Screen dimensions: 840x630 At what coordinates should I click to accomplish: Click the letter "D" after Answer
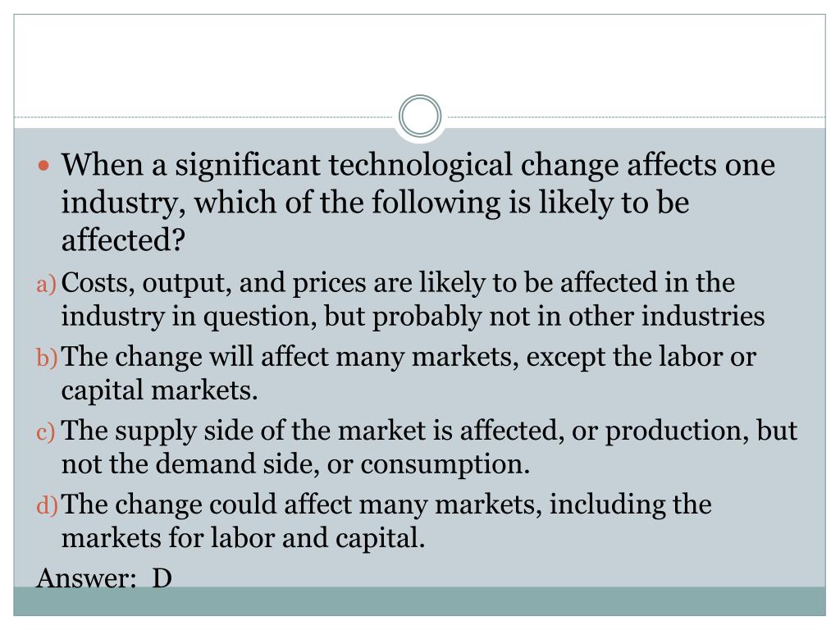tap(162, 578)
